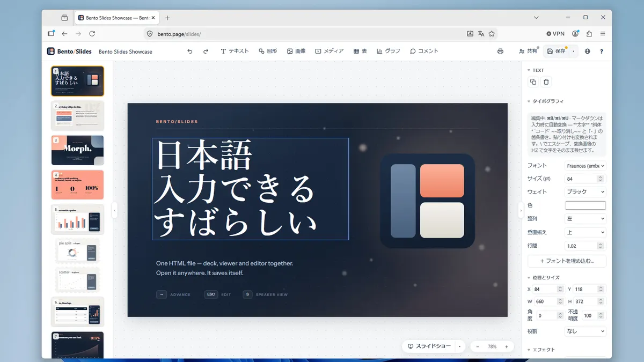
Task: Open the 役割 role dropdown
Action: click(x=586, y=331)
